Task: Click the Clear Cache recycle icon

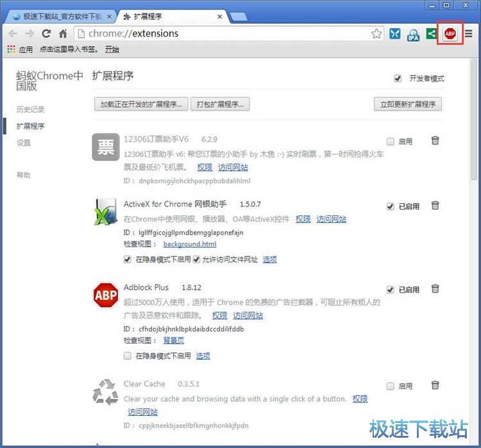Action: pyautogui.click(x=106, y=392)
